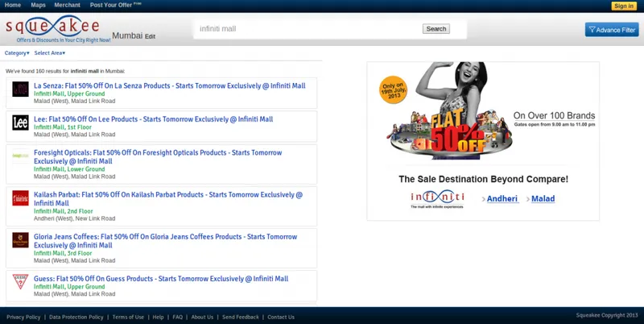The image size is (644, 324).
Task: Open About Us in footer
Action: 202,317
